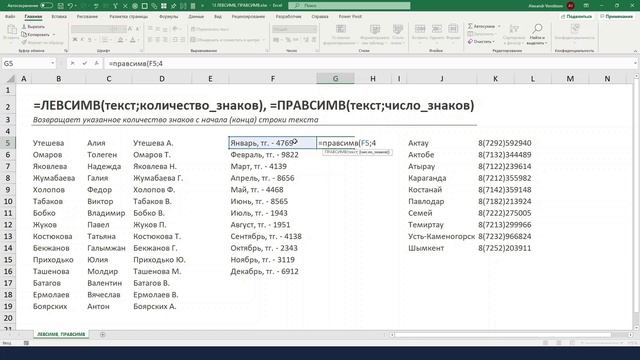Viewport: 640px width, 360px height.
Task: Switch to the Вид ribbon tab
Action: pyautogui.click(x=218, y=17)
